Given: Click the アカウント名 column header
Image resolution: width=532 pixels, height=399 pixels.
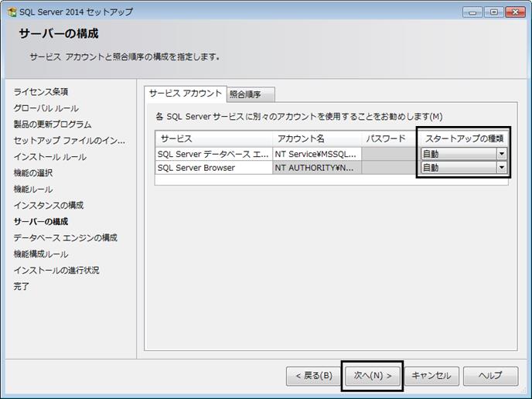Looking at the screenshot, I should [317, 138].
